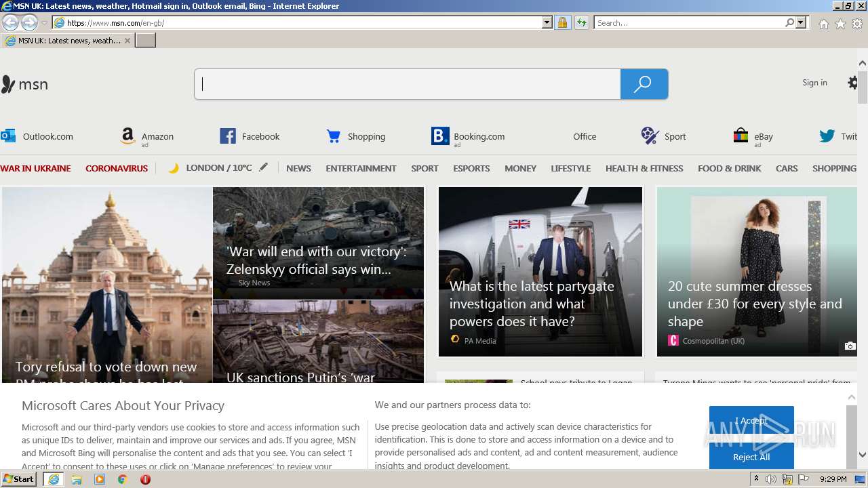Click the security lock icon in address bar
The width and height of the screenshot is (868, 488).
562,22
